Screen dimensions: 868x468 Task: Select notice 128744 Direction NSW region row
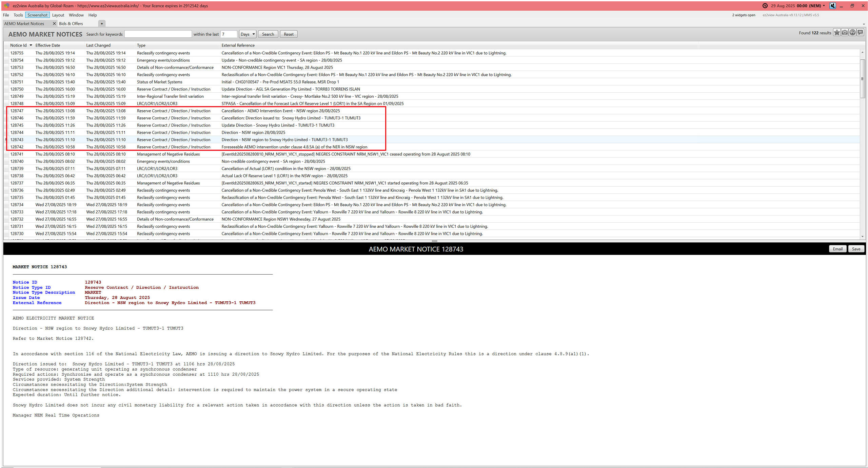coord(432,132)
